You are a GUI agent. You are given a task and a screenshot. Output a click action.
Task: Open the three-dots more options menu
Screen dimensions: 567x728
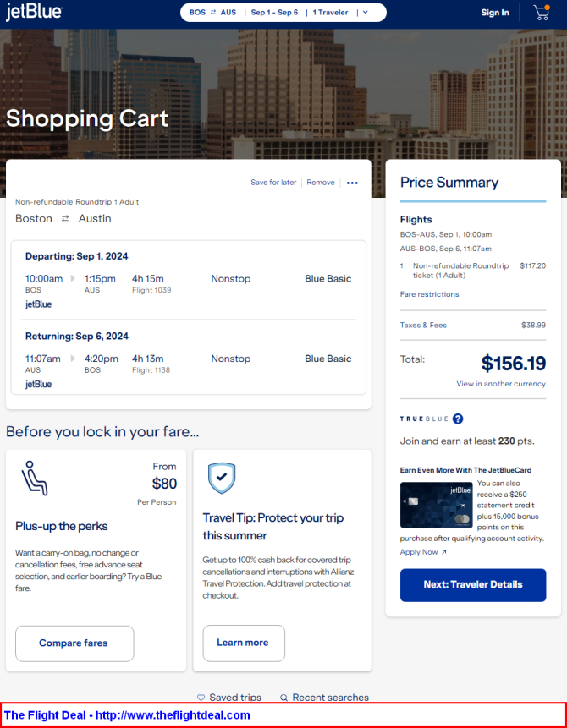coord(352,183)
